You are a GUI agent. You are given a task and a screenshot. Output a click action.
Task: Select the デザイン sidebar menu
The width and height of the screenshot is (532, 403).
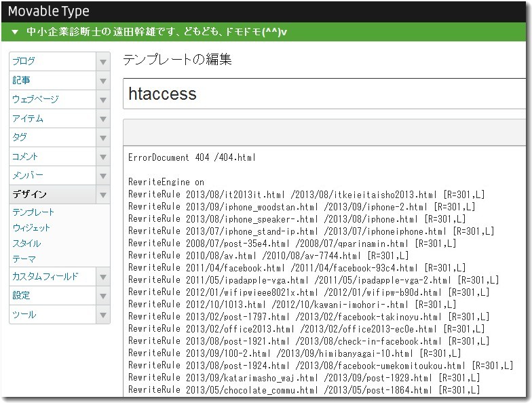click(53, 194)
